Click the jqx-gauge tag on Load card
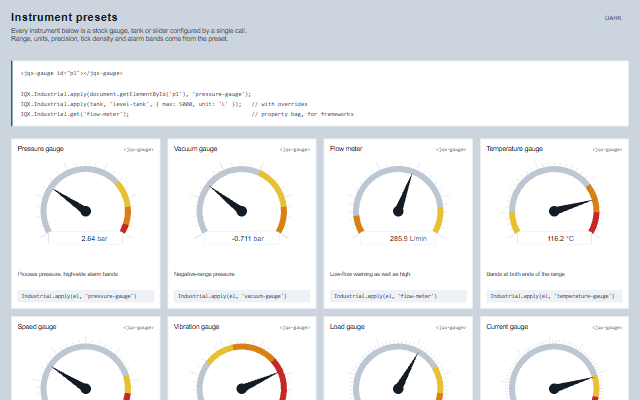This screenshot has width=640, height=400. click(x=451, y=328)
